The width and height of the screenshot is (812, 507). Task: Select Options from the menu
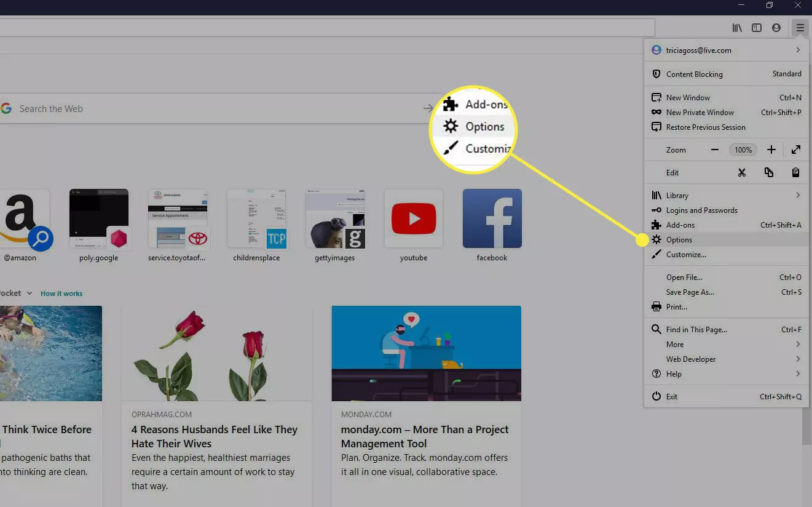point(679,240)
